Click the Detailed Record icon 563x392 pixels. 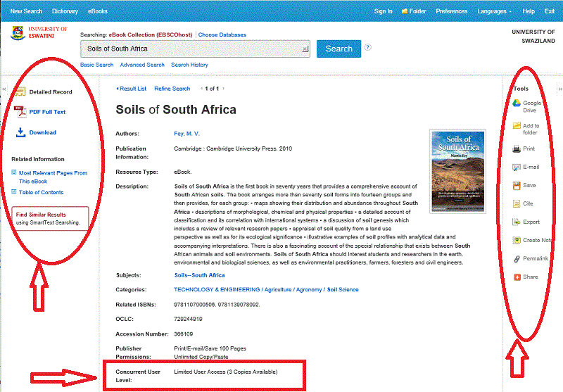tap(20, 92)
